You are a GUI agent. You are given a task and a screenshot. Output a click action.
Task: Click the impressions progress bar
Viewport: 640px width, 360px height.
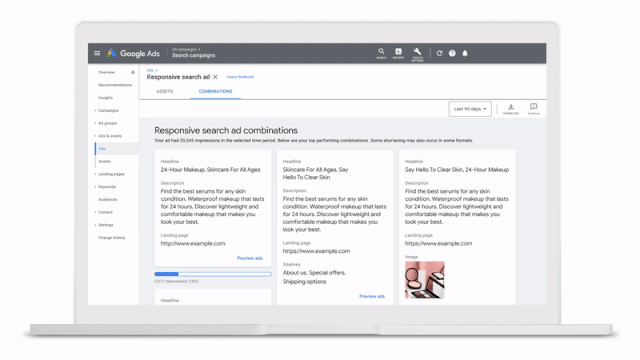[213, 274]
